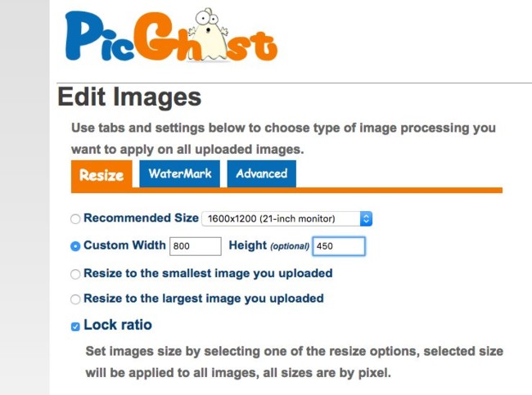This screenshot has height=395, width=532.
Task: Click the Lock ratio label
Action: coord(118,325)
